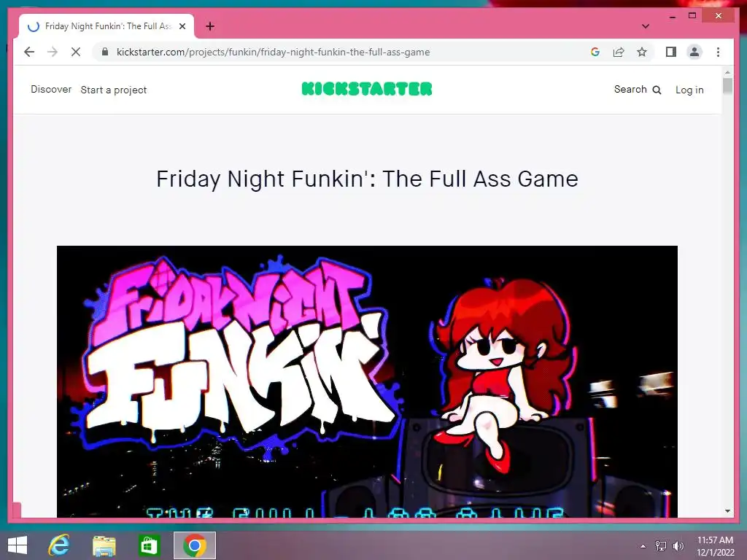Close the Friday Night Funkin' tab
Viewport: 747px width, 560px height.
pyautogui.click(x=182, y=26)
